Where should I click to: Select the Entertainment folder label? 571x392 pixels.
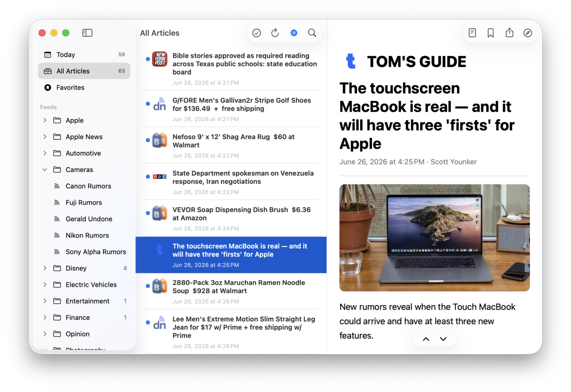click(87, 301)
